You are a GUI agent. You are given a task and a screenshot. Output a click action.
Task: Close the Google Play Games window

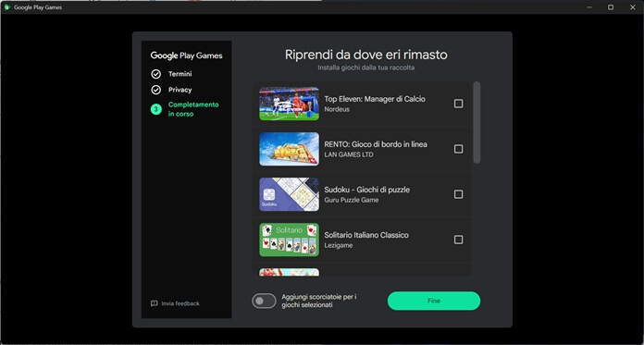pyautogui.click(x=633, y=7)
